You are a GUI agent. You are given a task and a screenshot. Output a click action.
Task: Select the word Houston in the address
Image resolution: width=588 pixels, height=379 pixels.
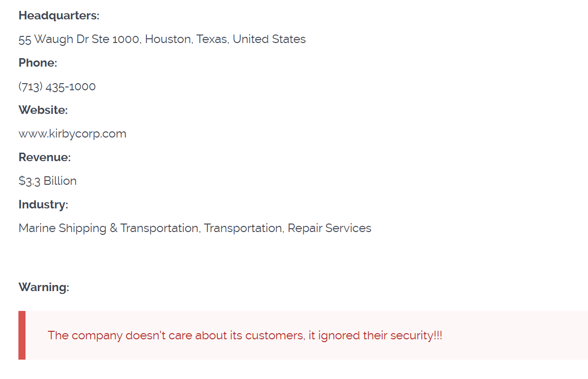(168, 39)
